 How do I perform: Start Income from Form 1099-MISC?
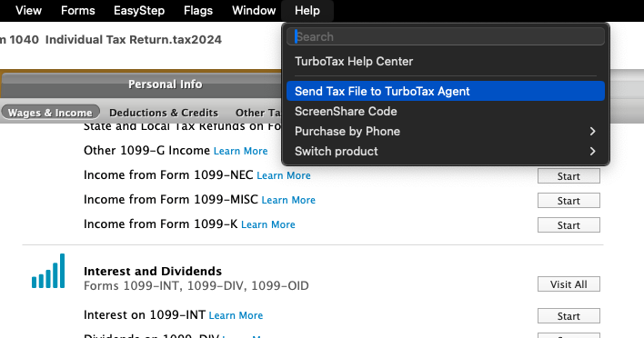tap(569, 201)
